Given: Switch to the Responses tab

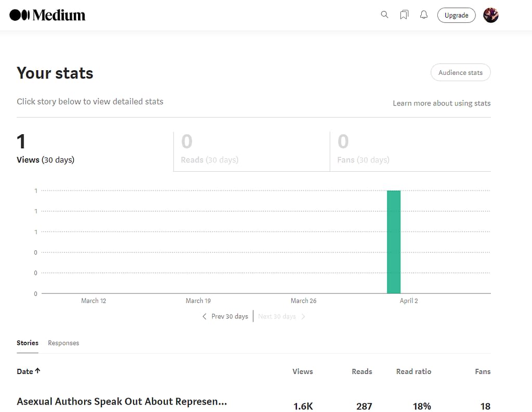Looking at the screenshot, I should 63,343.
